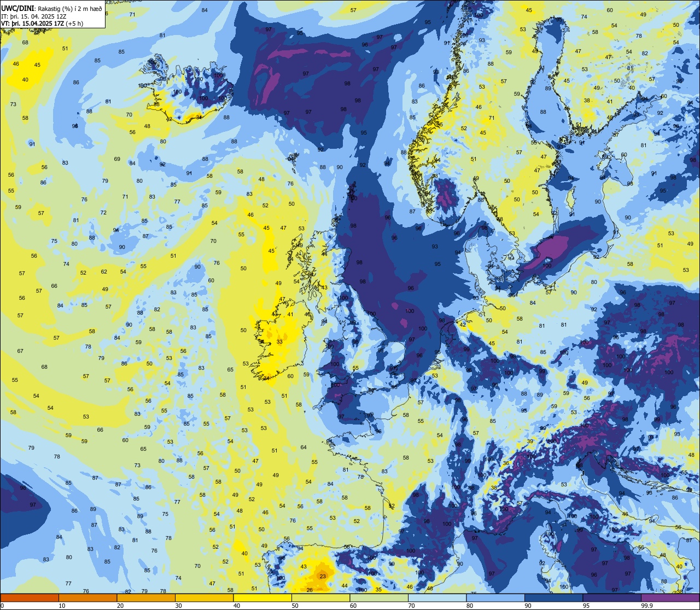This screenshot has width=700, height=610.
Task: Select the 30–40 legend color swatch
Action: [x=204, y=597]
